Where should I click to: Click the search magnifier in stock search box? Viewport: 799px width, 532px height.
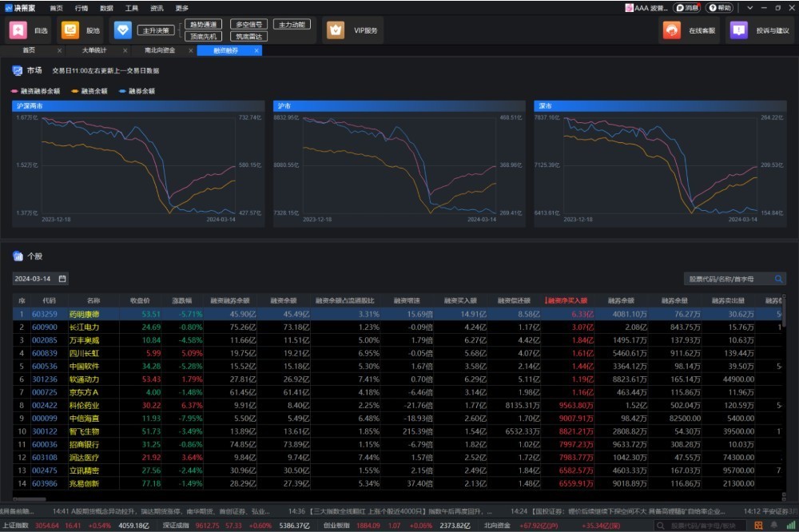(x=778, y=279)
